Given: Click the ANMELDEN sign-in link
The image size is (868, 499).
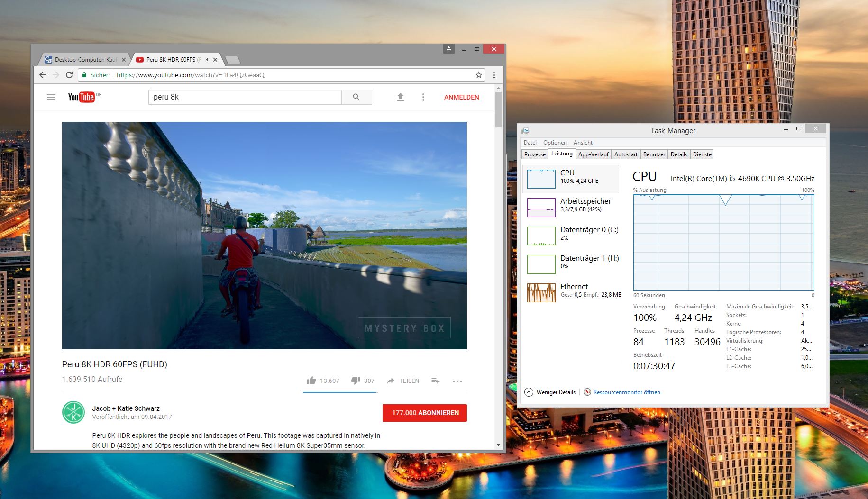Looking at the screenshot, I should pos(462,97).
